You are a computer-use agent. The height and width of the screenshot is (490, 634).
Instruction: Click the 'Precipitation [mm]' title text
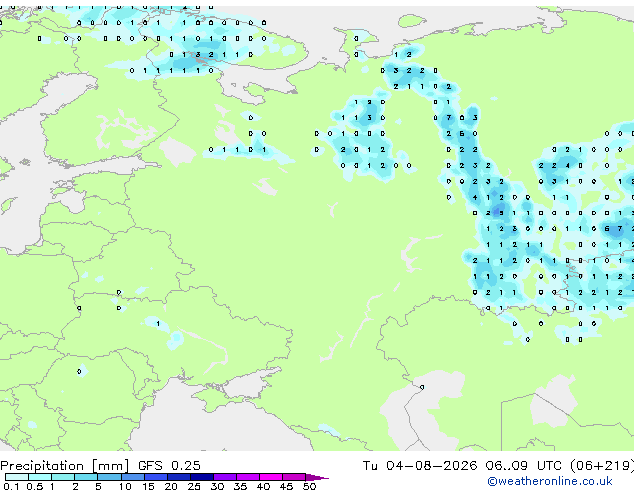(x=65, y=466)
